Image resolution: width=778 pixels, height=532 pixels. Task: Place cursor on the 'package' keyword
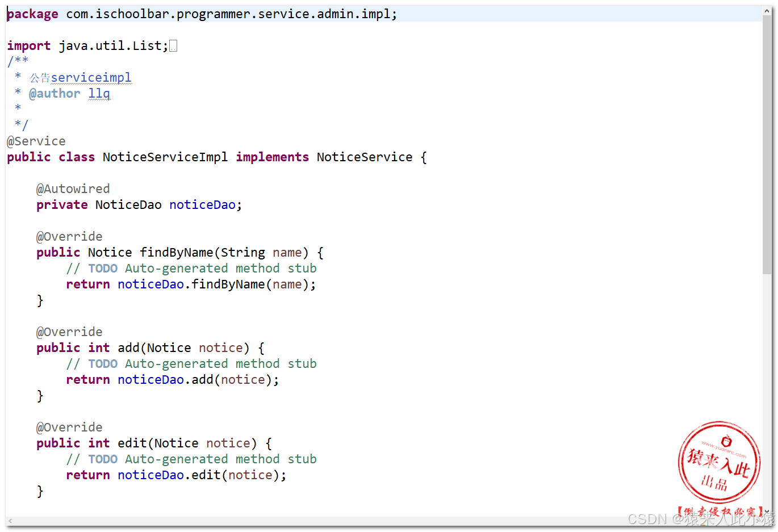coord(32,14)
